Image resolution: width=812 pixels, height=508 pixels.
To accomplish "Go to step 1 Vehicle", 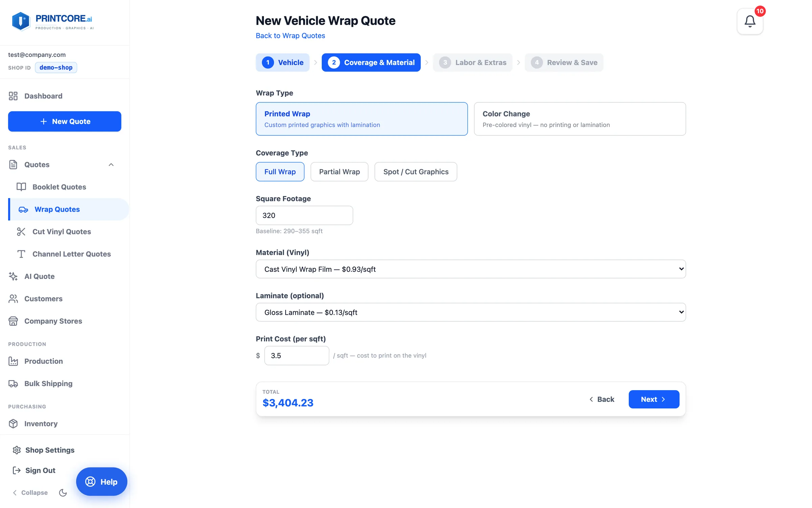I will click(x=283, y=62).
